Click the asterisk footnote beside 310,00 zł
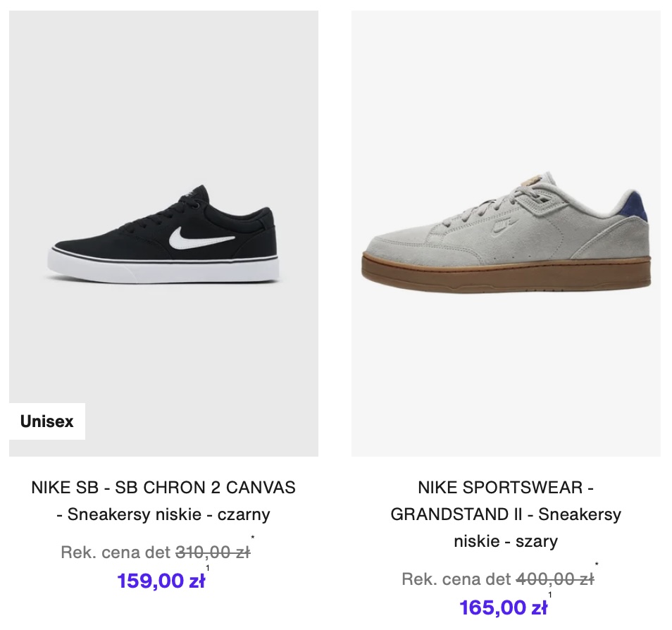The width and height of the screenshot is (672, 630). [253, 540]
